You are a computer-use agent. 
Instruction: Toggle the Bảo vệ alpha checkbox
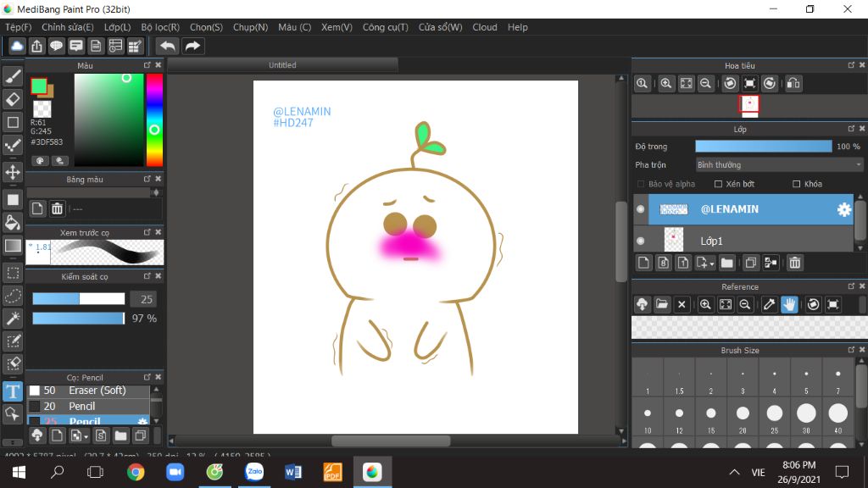(641, 184)
